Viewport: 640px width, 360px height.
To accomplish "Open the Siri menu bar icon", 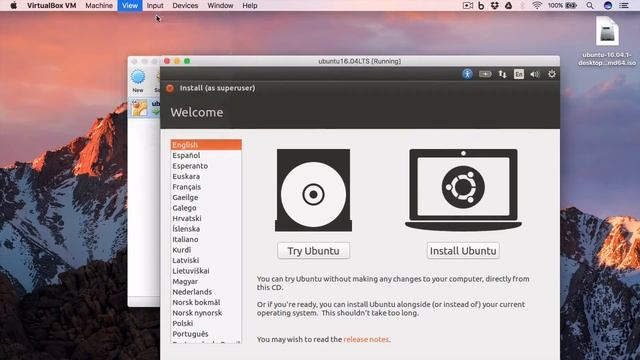I will tap(608, 5).
